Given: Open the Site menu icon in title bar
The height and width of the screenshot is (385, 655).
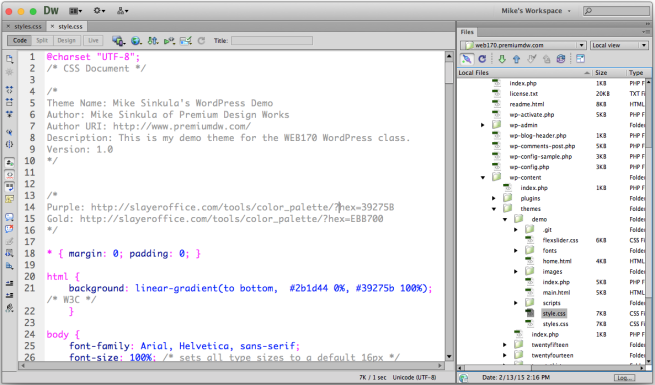Looking at the screenshot, I should click(x=122, y=11).
